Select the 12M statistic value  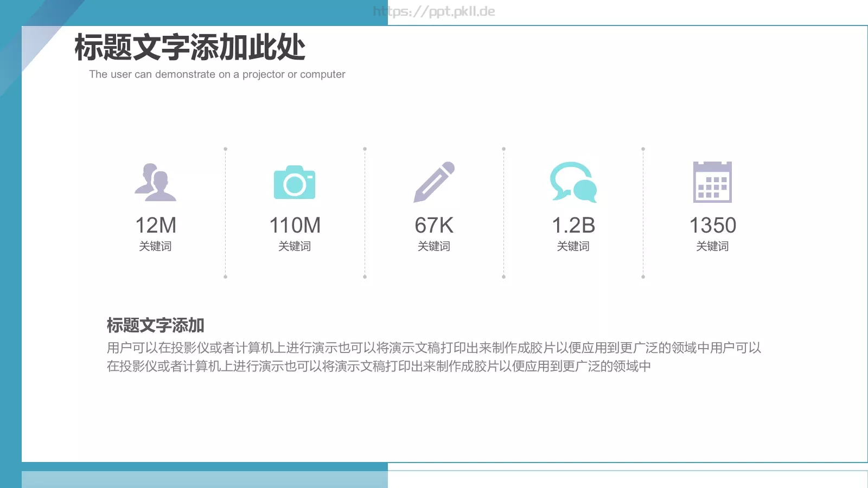click(156, 225)
